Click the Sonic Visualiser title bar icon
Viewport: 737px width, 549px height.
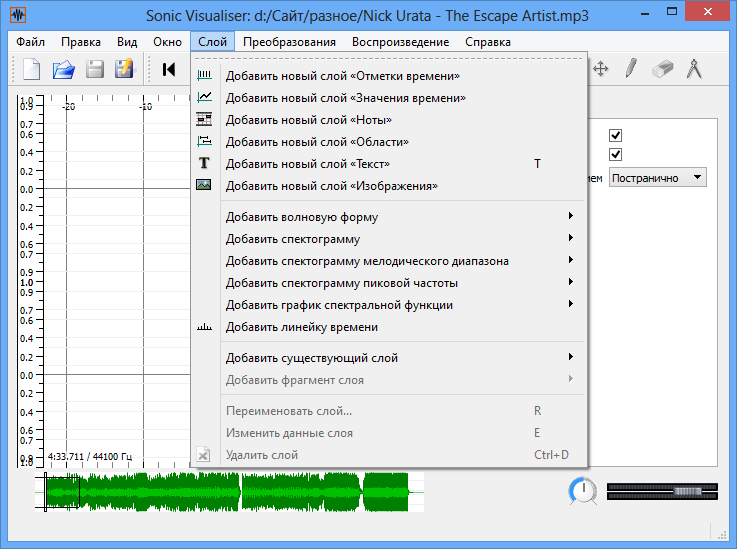(18, 15)
